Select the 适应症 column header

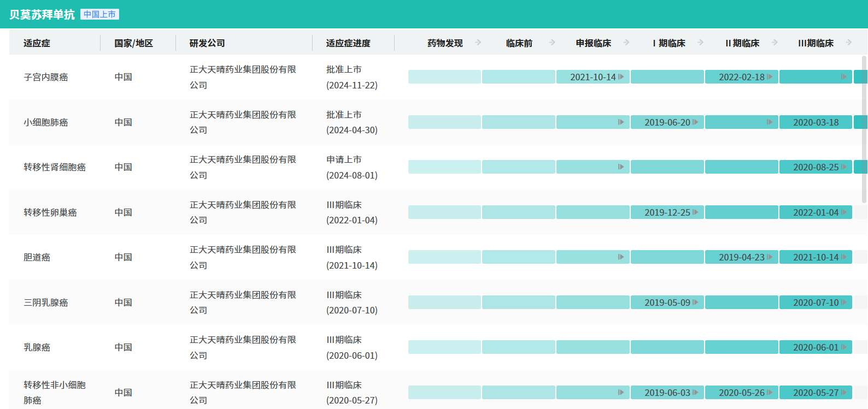tap(37, 43)
